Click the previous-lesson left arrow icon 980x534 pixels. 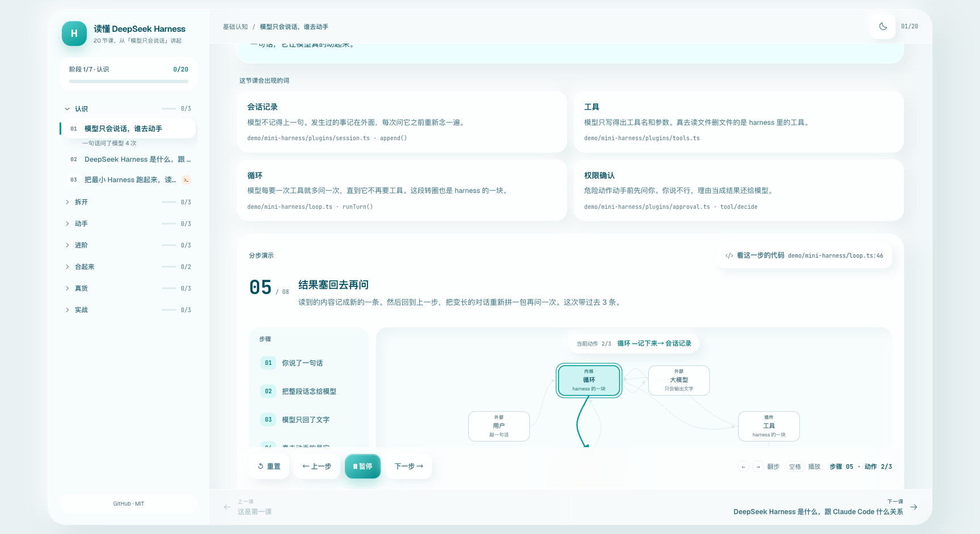pyautogui.click(x=227, y=507)
